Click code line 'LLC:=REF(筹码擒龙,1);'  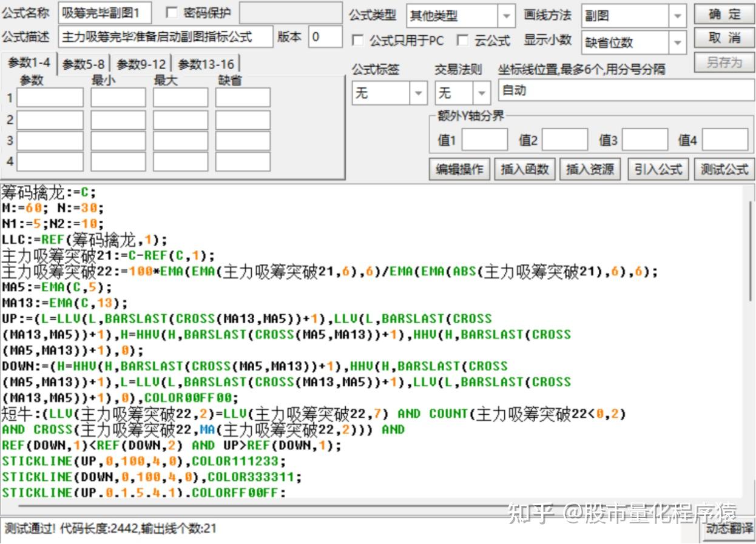click(x=84, y=240)
